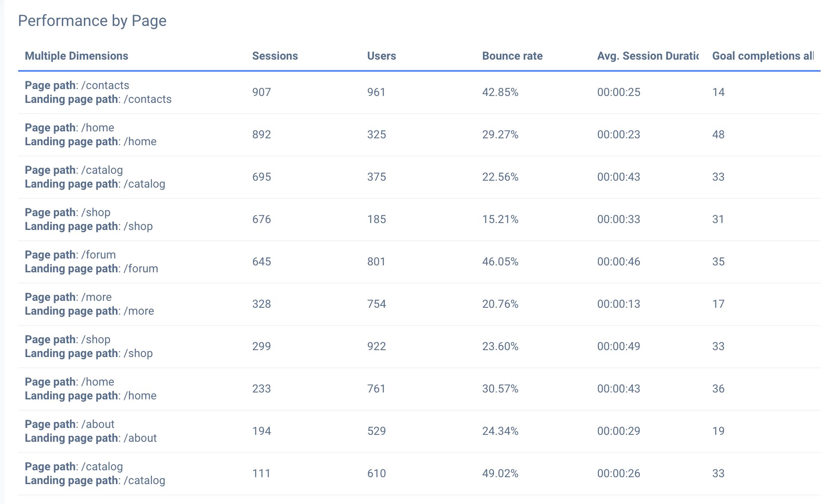831x504 pixels.
Task: Select the 29.27% bounce rate cell
Action: click(500, 134)
